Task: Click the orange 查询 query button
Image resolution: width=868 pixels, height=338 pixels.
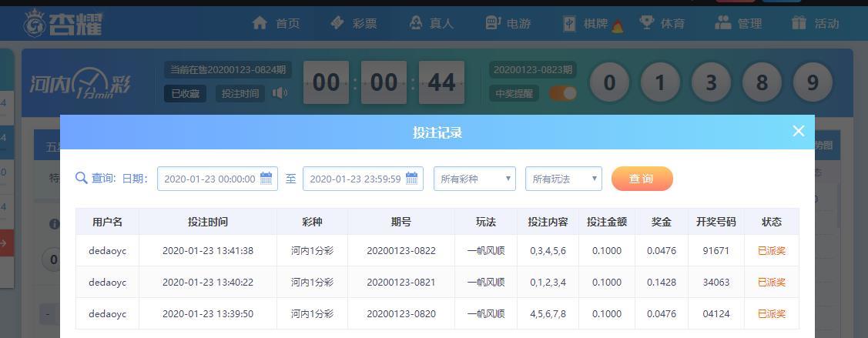Action: [642, 179]
